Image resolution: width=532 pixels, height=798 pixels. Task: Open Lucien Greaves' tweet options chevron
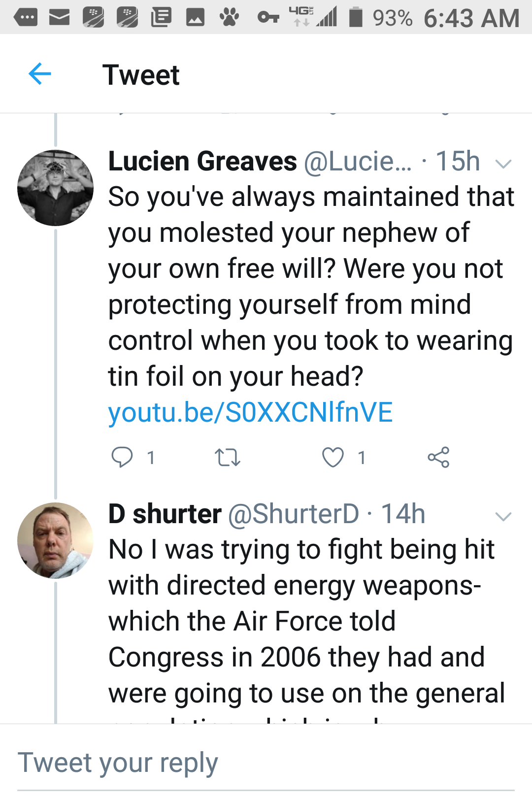pyautogui.click(x=503, y=164)
